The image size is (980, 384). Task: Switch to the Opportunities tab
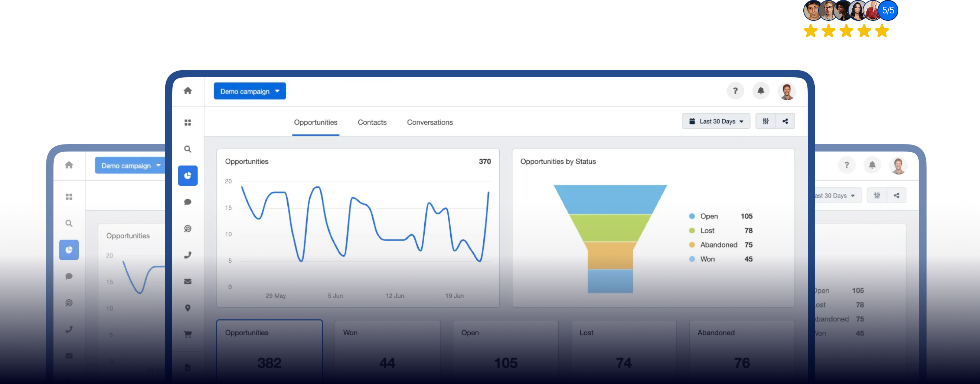pyautogui.click(x=316, y=122)
